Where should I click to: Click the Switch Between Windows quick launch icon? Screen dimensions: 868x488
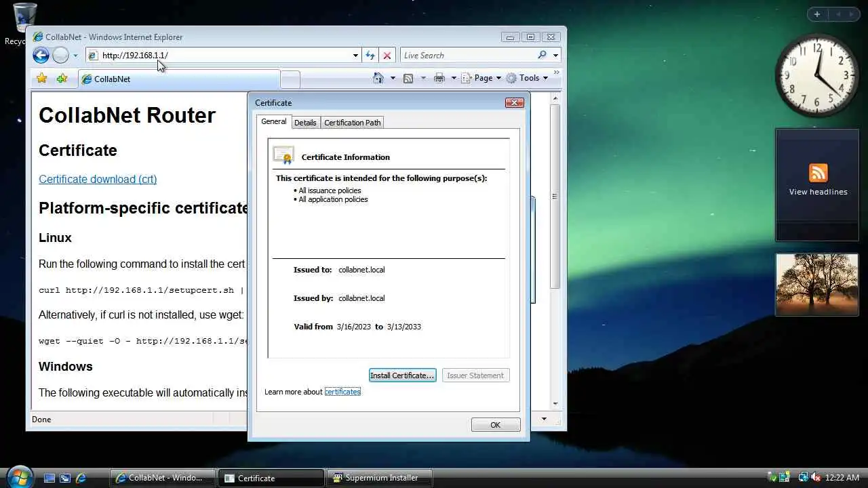tap(65, 478)
